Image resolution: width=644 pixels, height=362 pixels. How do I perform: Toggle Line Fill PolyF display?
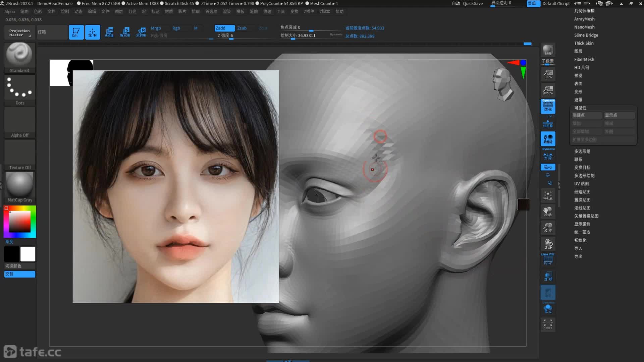(x=548, y=259)
